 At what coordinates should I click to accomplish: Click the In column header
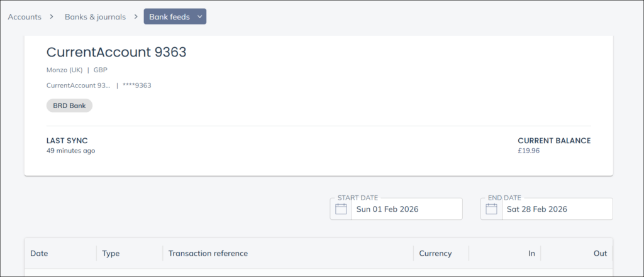coord(531,254)
